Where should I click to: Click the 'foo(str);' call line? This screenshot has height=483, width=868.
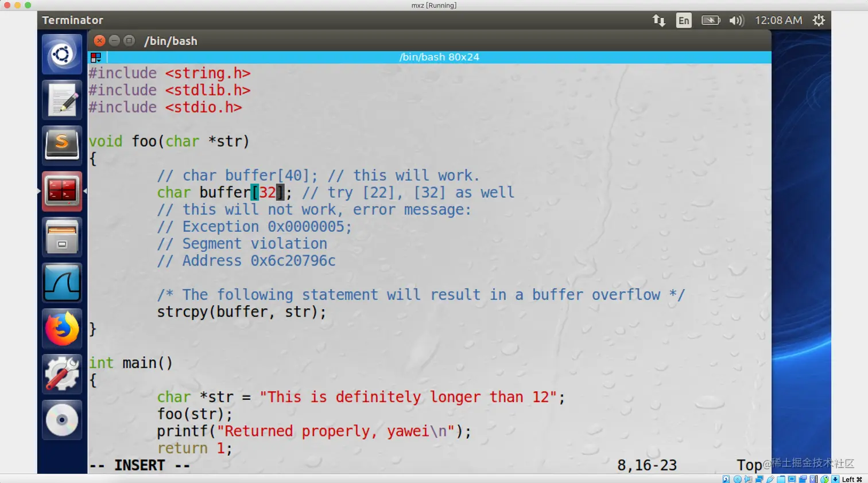(x=195, y=415)
